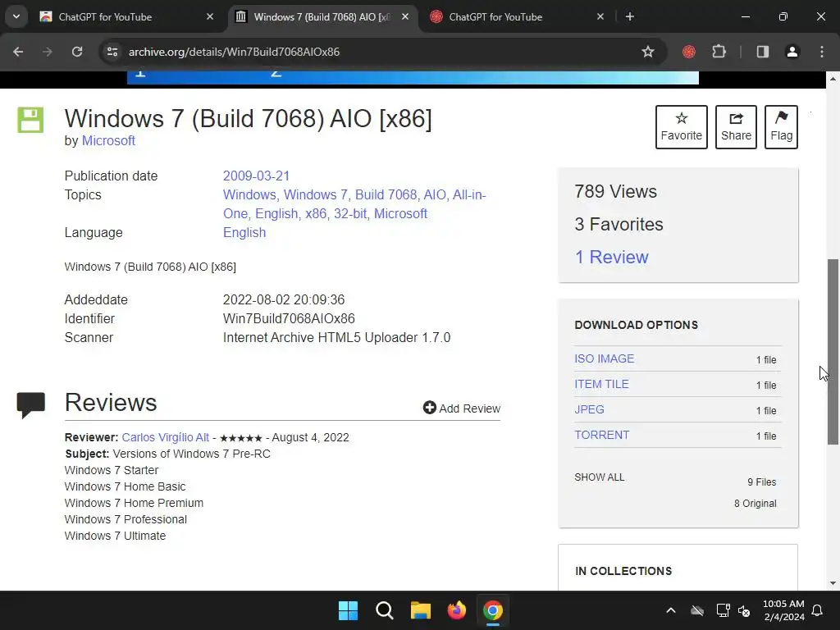Click the page vertical scrollbar thumb

click(x=833, y=351)
